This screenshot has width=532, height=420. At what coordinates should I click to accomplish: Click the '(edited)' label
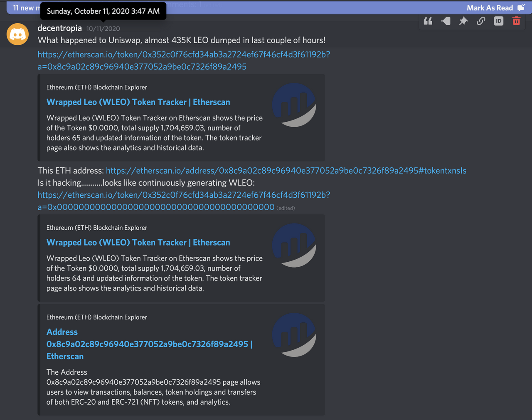286,208
